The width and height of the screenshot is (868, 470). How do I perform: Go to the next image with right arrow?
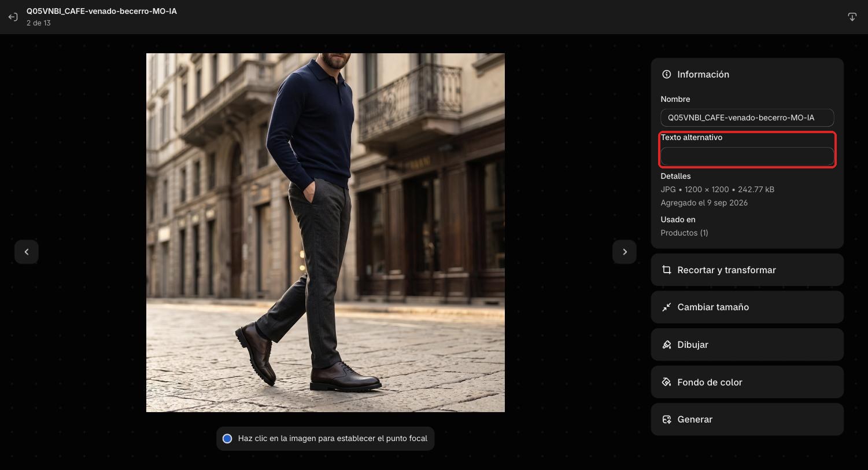click(x=625, y=252)
